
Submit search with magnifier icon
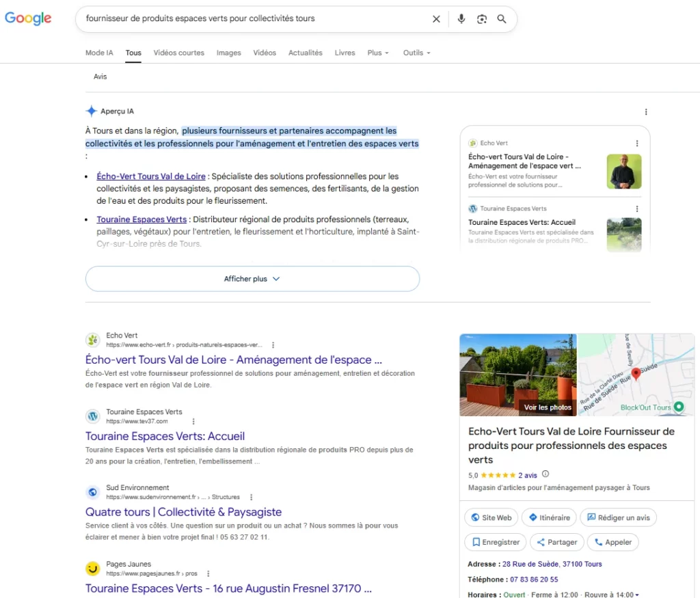click(502, 18)
